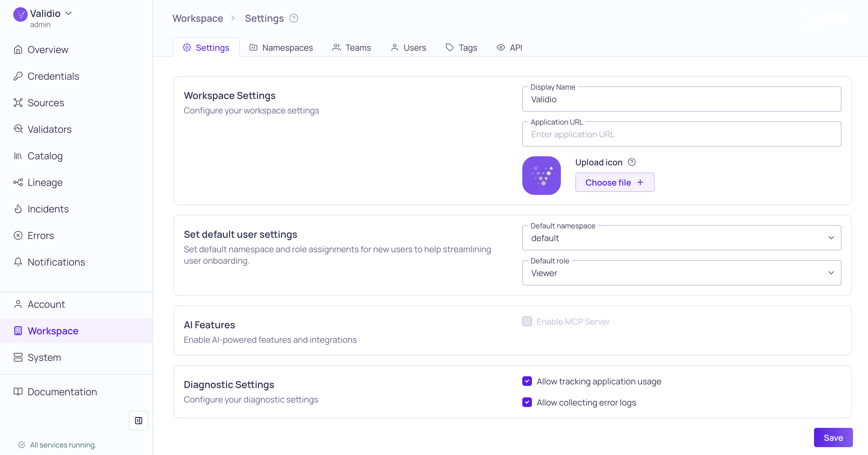Enable MCP Server checkbox
868x455 pixels.
point(527,321)
